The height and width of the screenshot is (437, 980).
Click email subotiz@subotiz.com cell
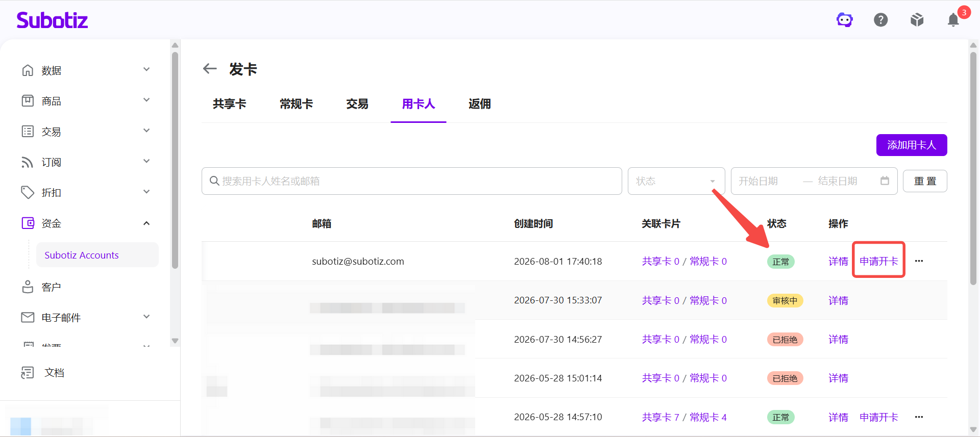[358, 261]
